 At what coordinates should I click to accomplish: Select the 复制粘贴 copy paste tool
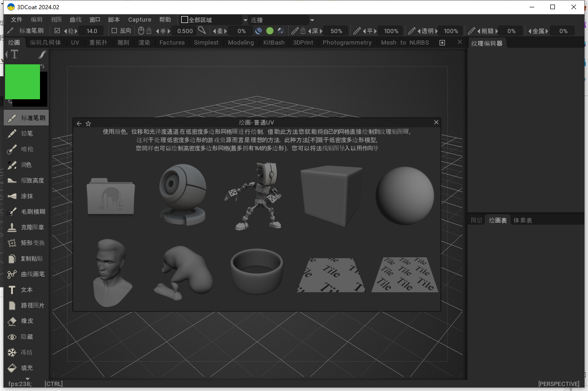26,258
